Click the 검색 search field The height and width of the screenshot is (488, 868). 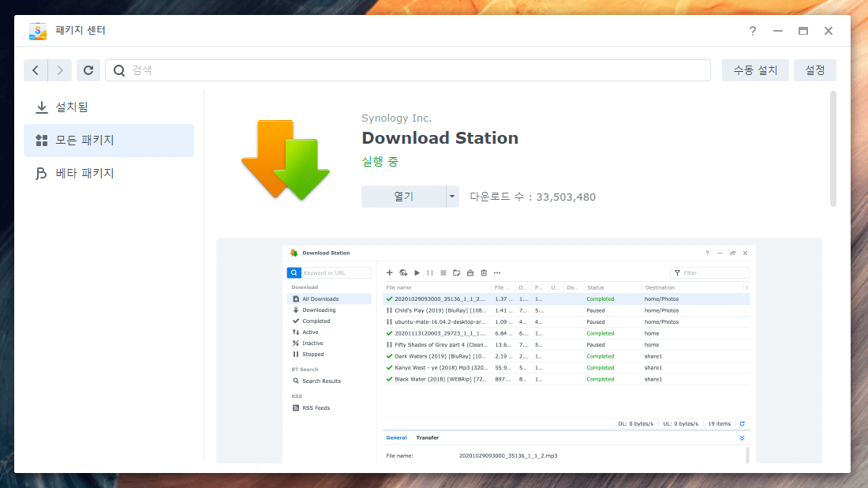(x=408, y=70)
